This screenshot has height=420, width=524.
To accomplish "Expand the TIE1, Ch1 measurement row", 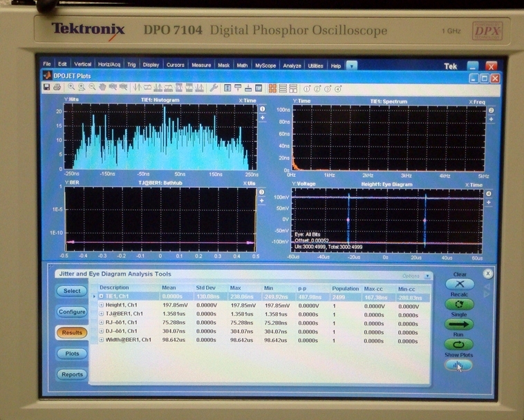I will [x=101, y=296].
